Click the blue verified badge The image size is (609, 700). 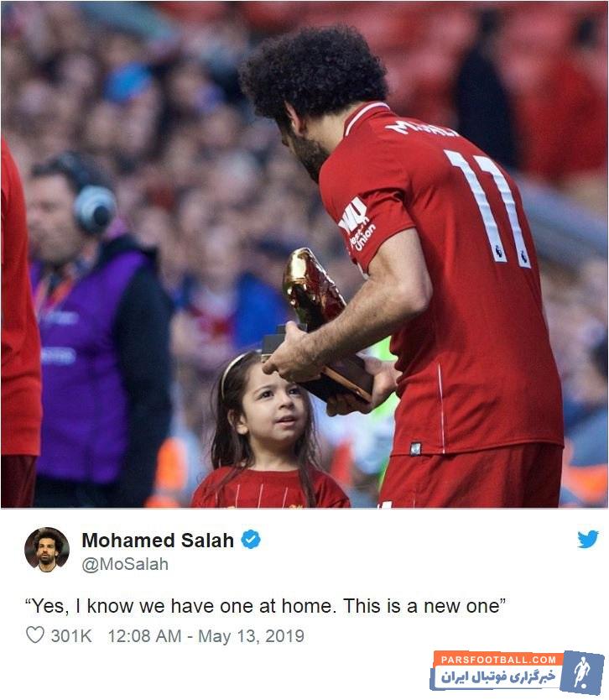[251, 540]
